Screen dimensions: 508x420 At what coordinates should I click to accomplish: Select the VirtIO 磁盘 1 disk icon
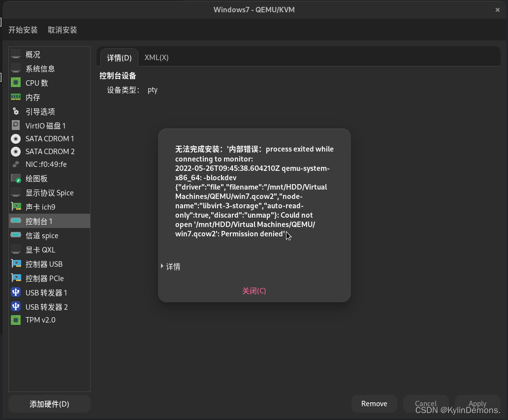[16, 125]
